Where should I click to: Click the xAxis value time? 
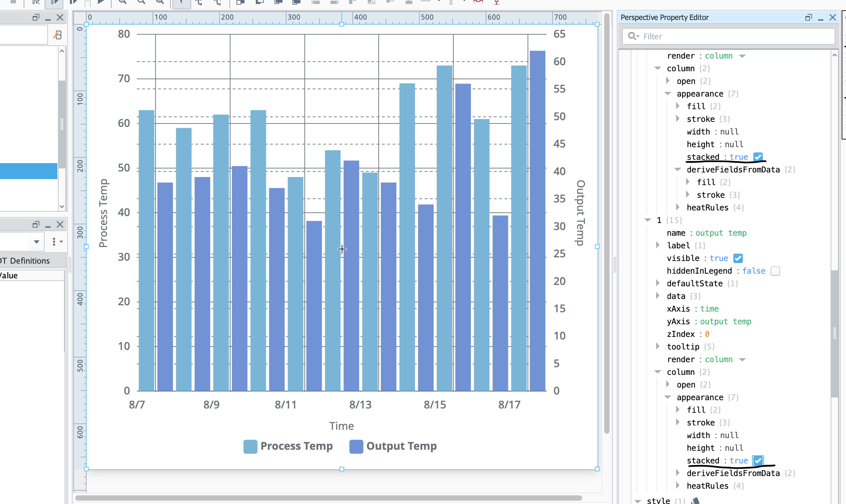tap(709, 309)
